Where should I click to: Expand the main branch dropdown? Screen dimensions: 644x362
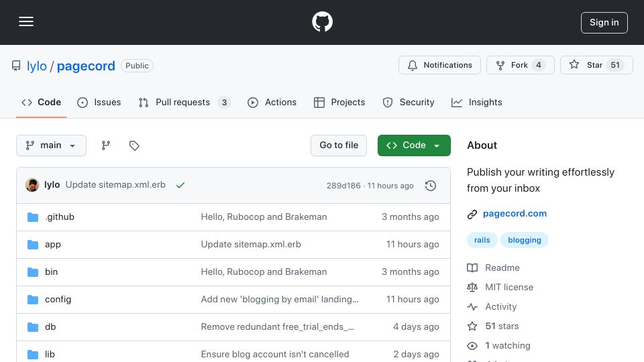(52, 145)
